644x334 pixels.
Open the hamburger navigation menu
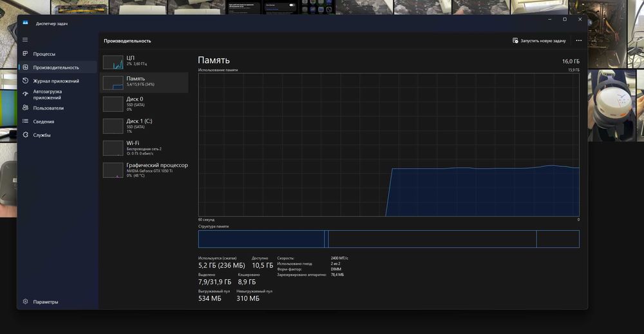pos(25,40)
